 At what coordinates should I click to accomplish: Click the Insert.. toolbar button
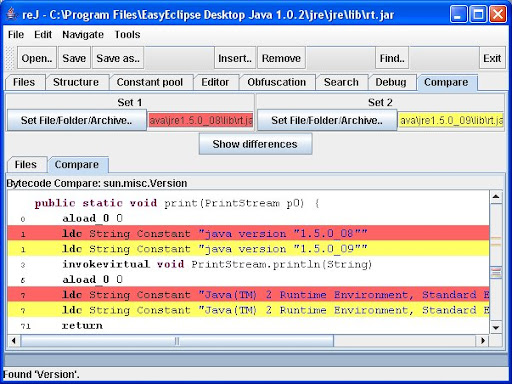235,58
